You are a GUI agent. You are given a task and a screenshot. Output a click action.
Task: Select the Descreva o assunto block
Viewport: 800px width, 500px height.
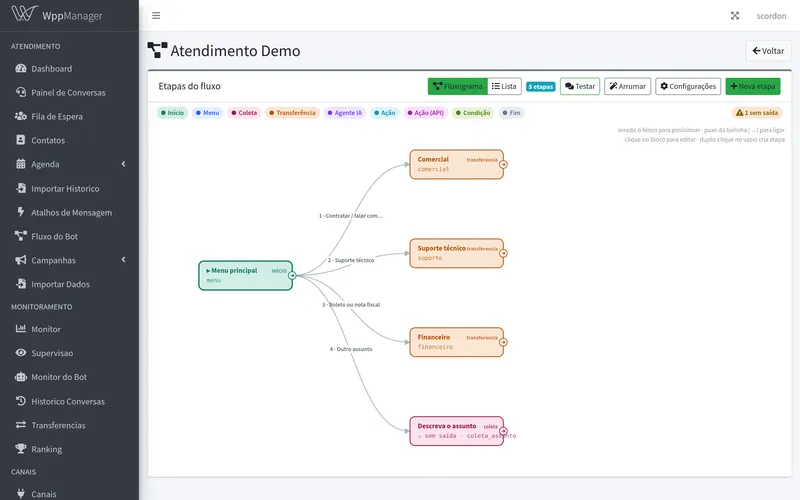[457, 431]
